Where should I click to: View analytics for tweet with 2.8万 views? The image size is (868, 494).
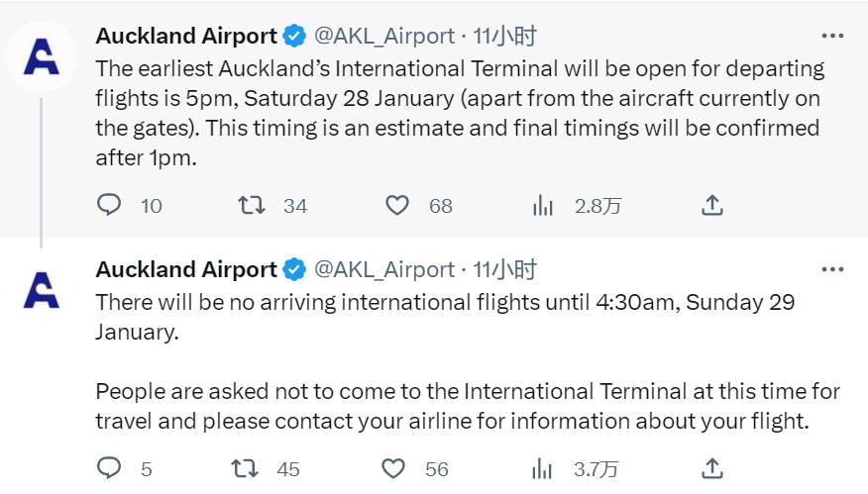pyautogui.click(x=543, y=205)
